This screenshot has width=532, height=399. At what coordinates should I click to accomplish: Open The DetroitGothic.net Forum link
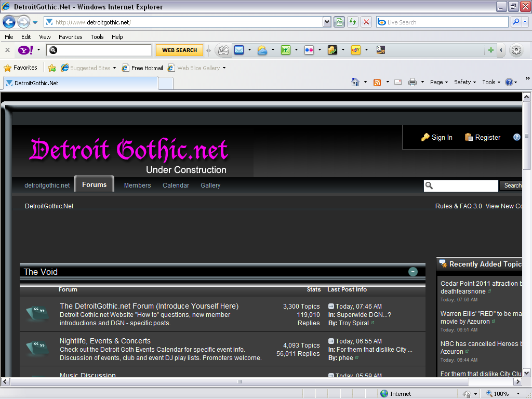(x=149, y=306)
